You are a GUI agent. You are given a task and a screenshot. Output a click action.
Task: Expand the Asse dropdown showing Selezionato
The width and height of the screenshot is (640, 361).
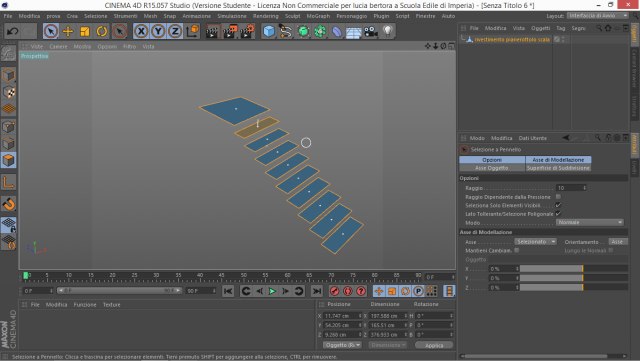[x=536, y=242]
